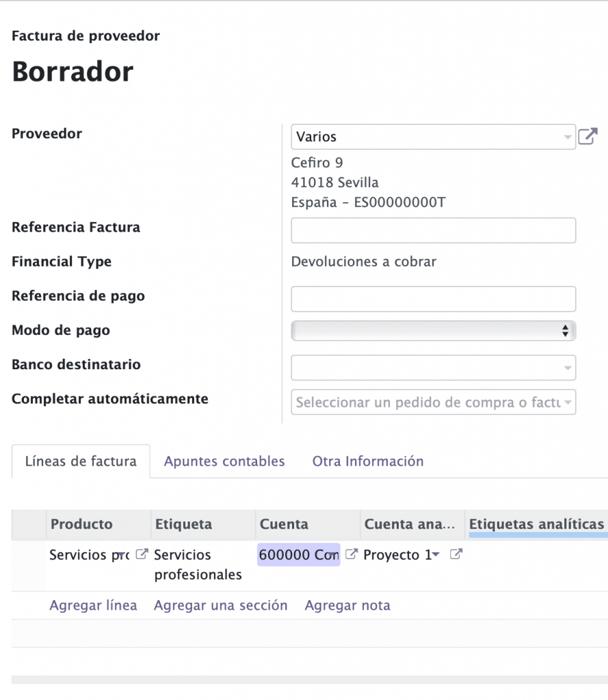Image resolution: width=608 pixels, height=700 pixels.
Task: Sort by Etiquetas analíticas column header
Action: pyautogui.click(x=536, y=524)
